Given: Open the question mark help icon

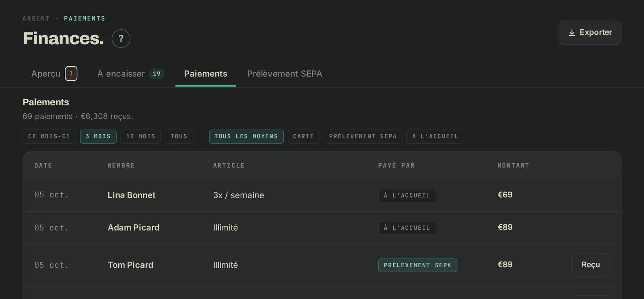Looking at the screenshot, I should coord(121,39).
